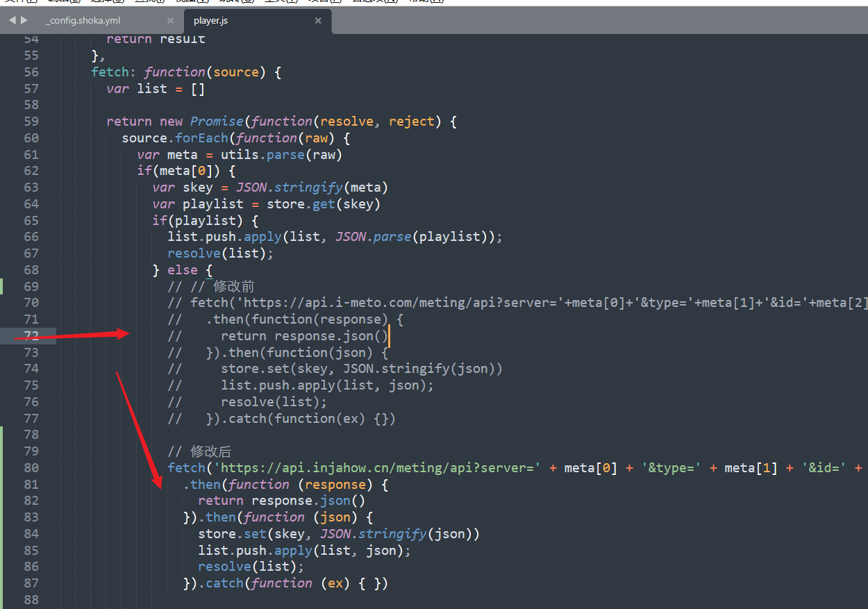This screenshot has width=868, height=609.
Task: Close the player.js tab
Action: 318,21
